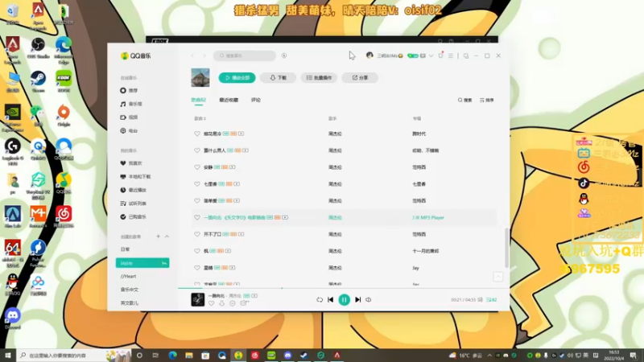Switch to mini player mode icon
The width and height of the screenshot is (644, 362).
pos(466,56)
